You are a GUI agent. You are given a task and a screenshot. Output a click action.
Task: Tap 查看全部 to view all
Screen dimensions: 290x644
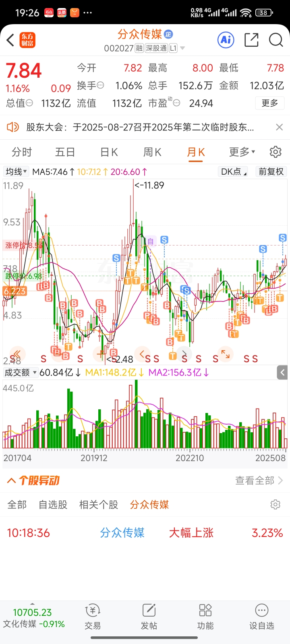click(259, 481)
